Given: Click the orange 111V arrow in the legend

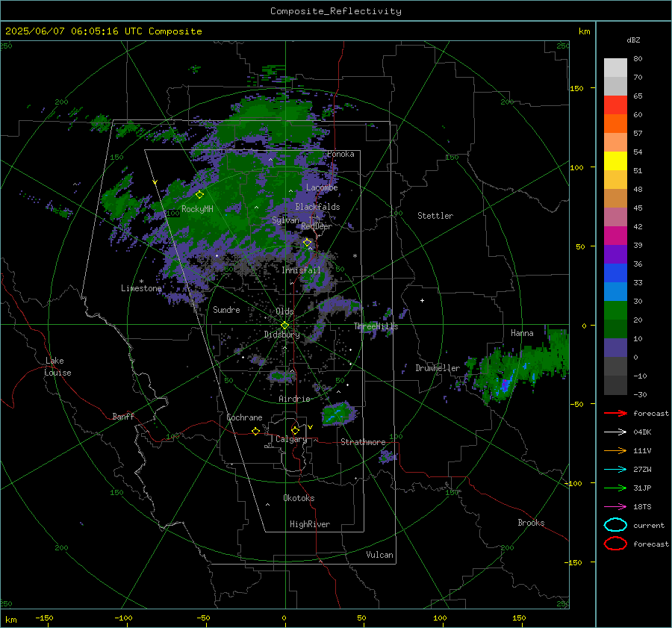Looking at the screenshot, I should click(x=615, y=450).
